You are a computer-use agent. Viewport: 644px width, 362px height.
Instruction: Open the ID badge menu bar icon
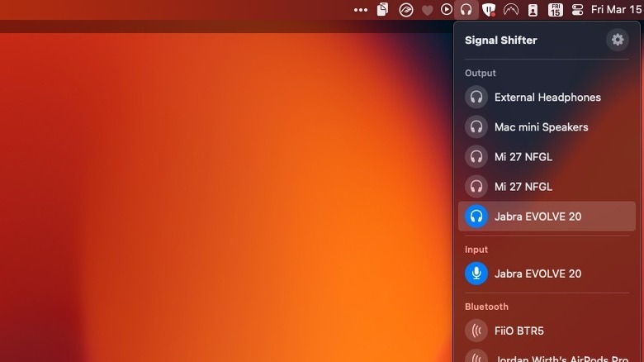533,10
